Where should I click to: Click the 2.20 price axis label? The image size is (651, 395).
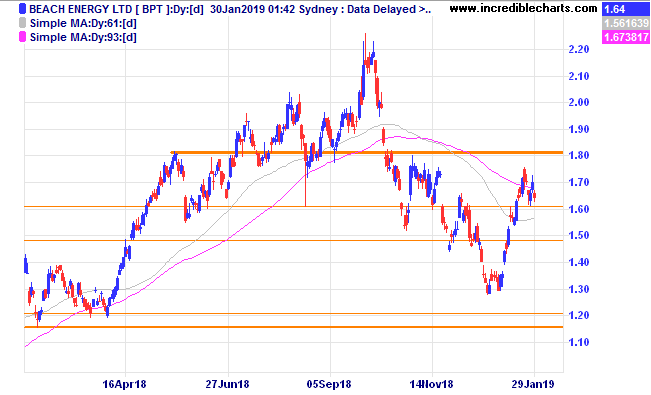(x=578, y=49)
